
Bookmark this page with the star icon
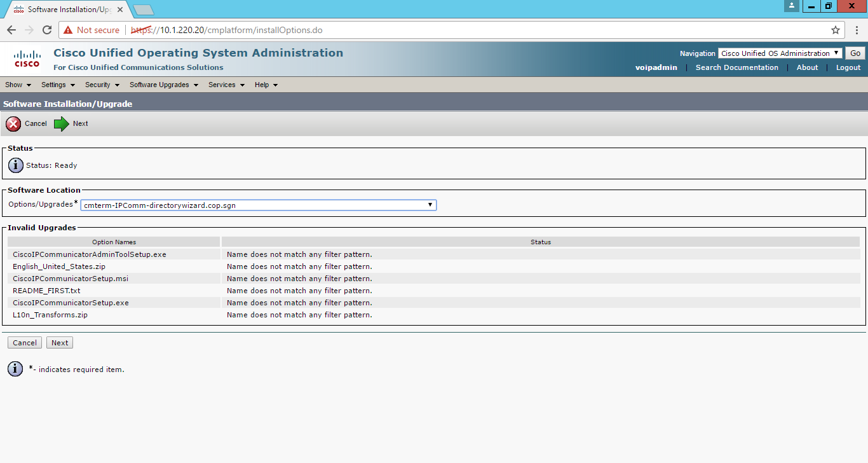[836, 30]
